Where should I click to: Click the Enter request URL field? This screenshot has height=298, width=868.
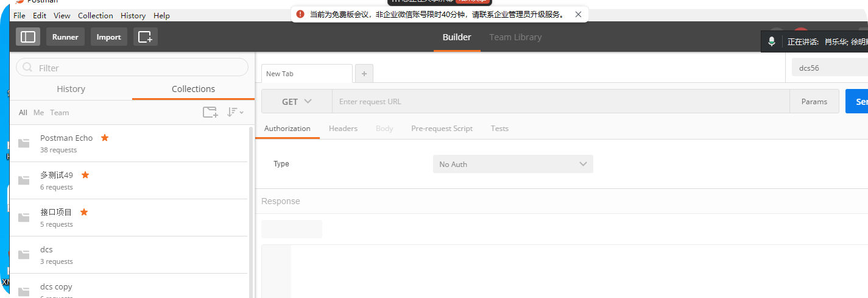pos(560,102)
